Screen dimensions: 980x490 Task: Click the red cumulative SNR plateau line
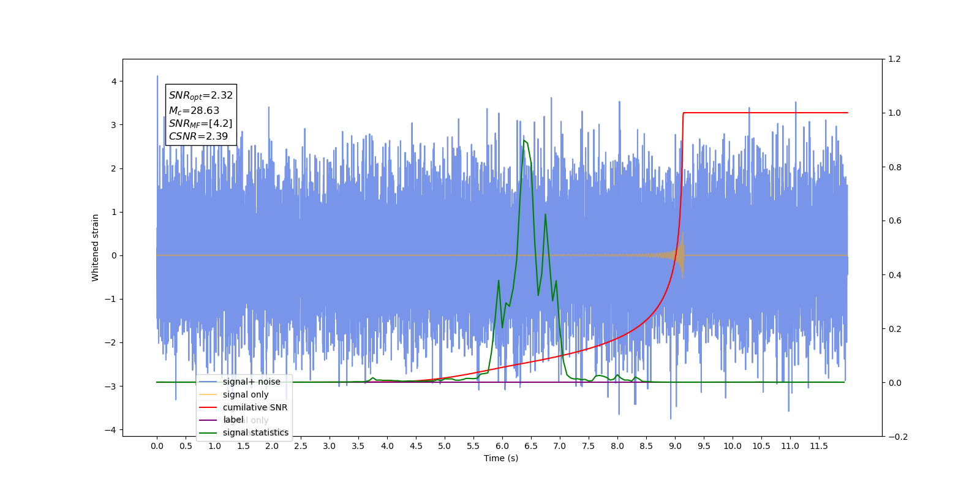coord(766,113)
